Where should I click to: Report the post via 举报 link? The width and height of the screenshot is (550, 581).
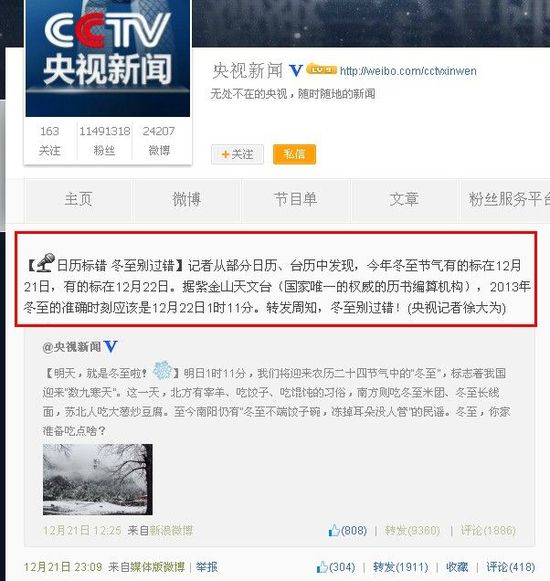tap(207, 567)
